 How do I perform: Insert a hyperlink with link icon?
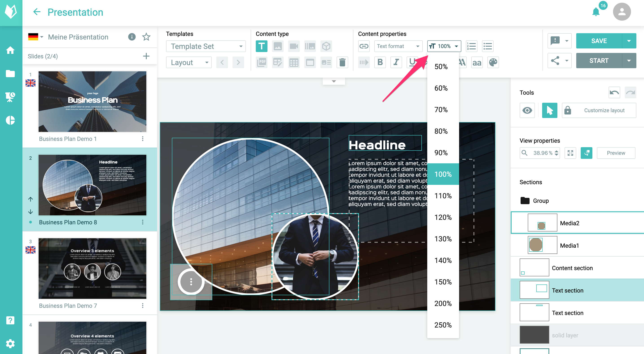(x=364, y=46)
